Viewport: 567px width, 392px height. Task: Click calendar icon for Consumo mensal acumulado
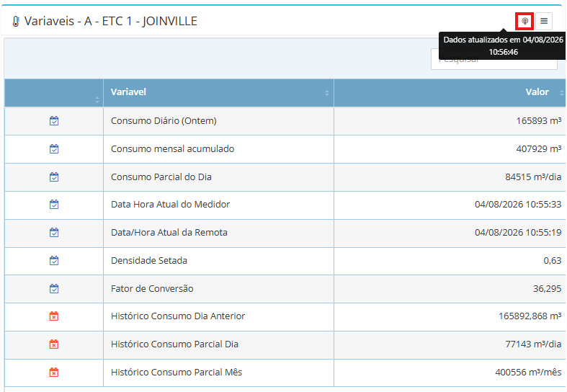(54, 149)
